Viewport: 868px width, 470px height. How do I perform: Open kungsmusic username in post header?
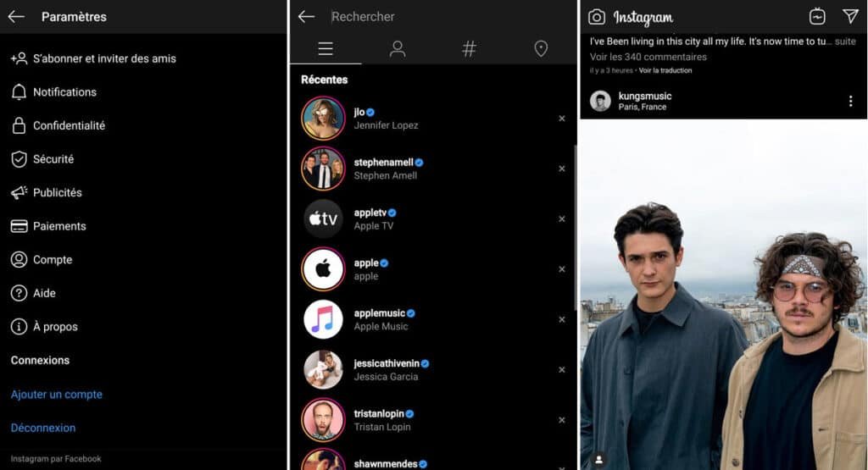pos(645,97)
